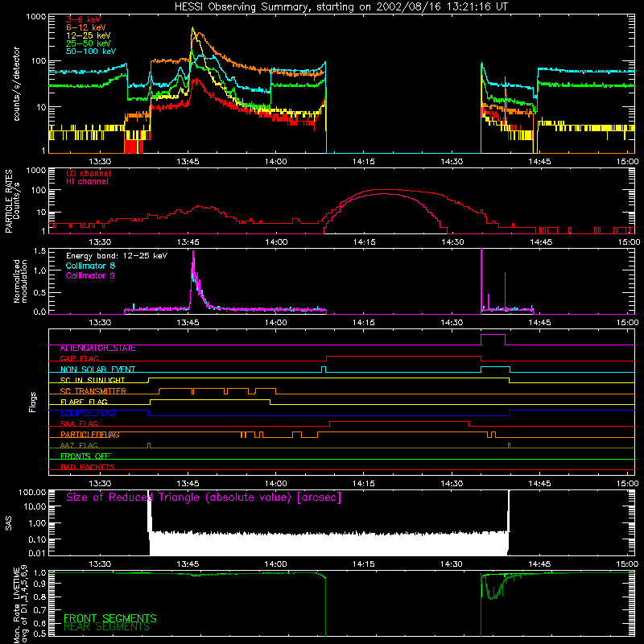This screenshot has height=644, width=644.
Task: Click the PARTICLE_FLAG label
Action: 90,435
